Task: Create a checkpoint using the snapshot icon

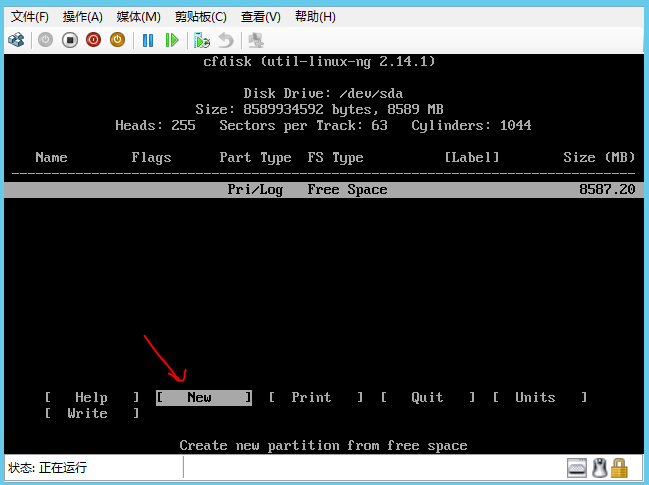Action: (202, 41)
